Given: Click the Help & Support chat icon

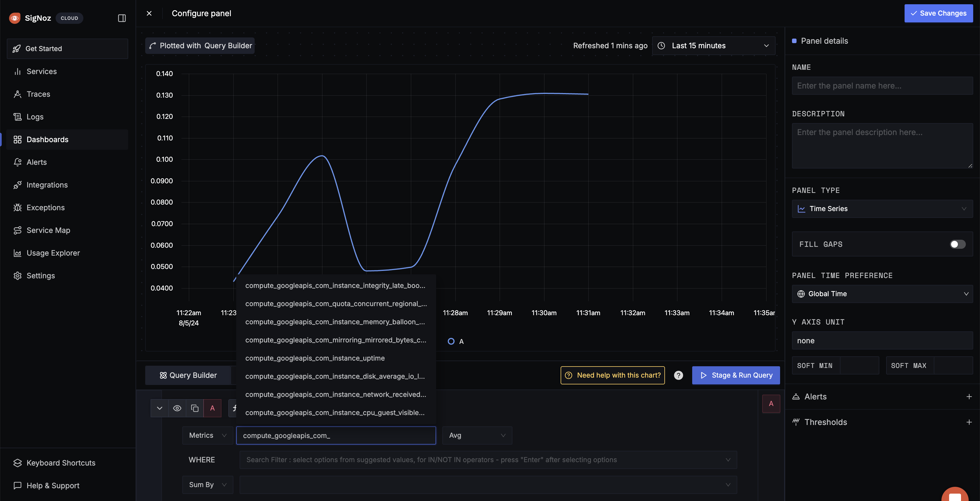Looking at the screenshot, I should [x=18, y=485].
